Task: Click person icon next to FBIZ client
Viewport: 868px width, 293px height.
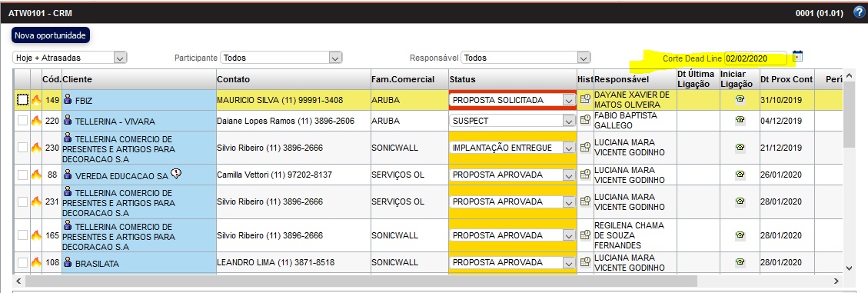Action: 68,99
